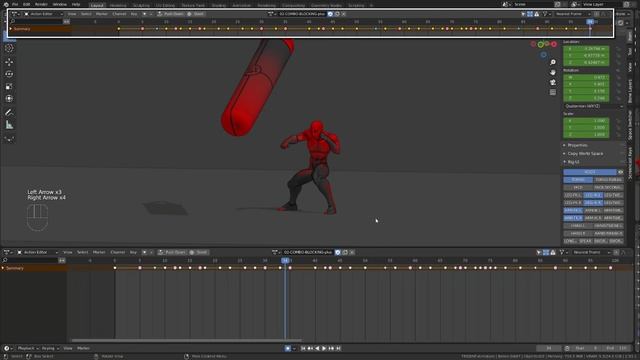
Task: Click the unlink action X in bottom Action Editor
Action: (x=352, y=252)
